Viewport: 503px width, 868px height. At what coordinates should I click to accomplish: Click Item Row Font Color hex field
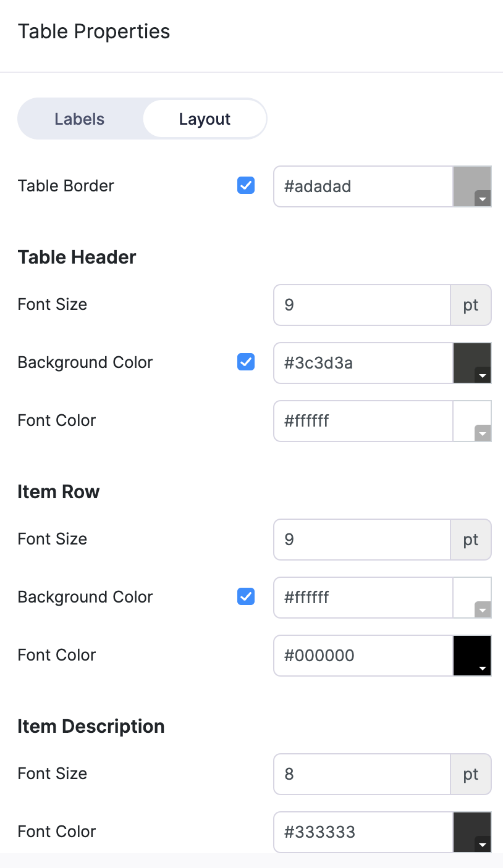[363, 656]
